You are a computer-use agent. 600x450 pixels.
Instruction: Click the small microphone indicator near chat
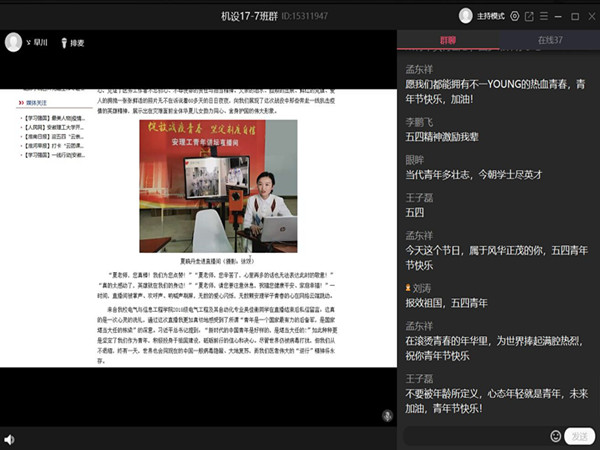pyautogui.click(x=386, y=415)
